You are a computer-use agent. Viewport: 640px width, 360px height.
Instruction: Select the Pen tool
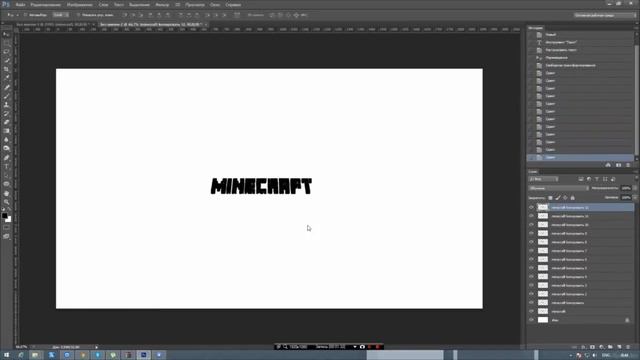[6, 158]
